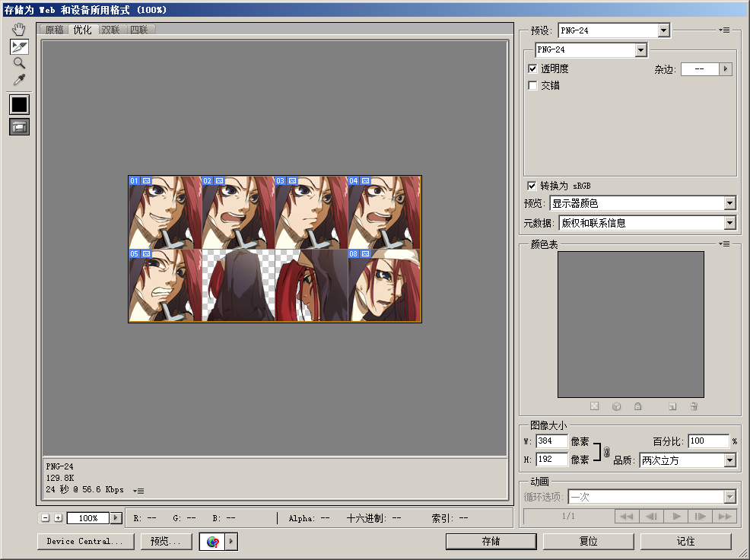Screen dimensions: 750x560
Task: Click the lock color icon
Action: tap(637, 406)
